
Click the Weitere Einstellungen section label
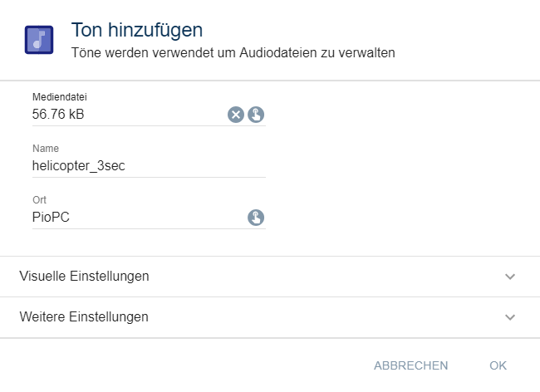click(84, 317)
